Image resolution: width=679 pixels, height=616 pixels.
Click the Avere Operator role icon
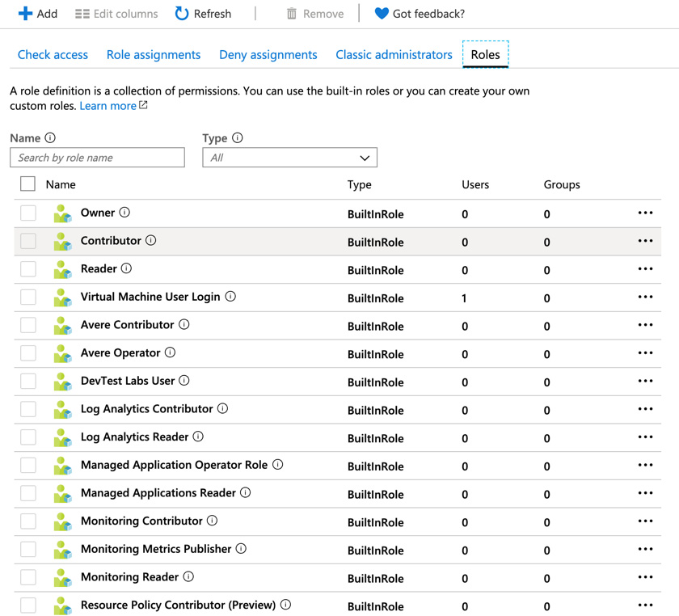(62, 354)
